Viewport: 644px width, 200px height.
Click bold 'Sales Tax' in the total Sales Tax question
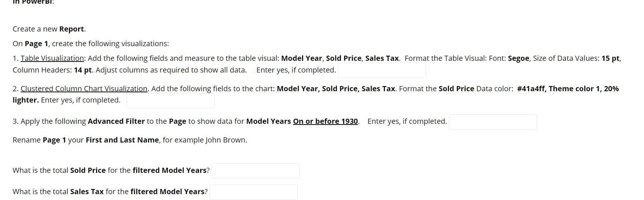click(87, 192)
